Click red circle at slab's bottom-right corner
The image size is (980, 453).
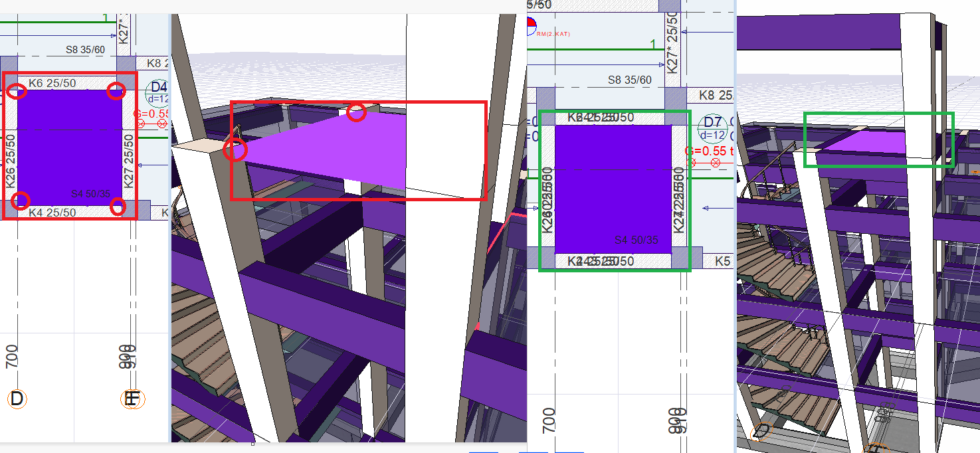click(118, 207)
